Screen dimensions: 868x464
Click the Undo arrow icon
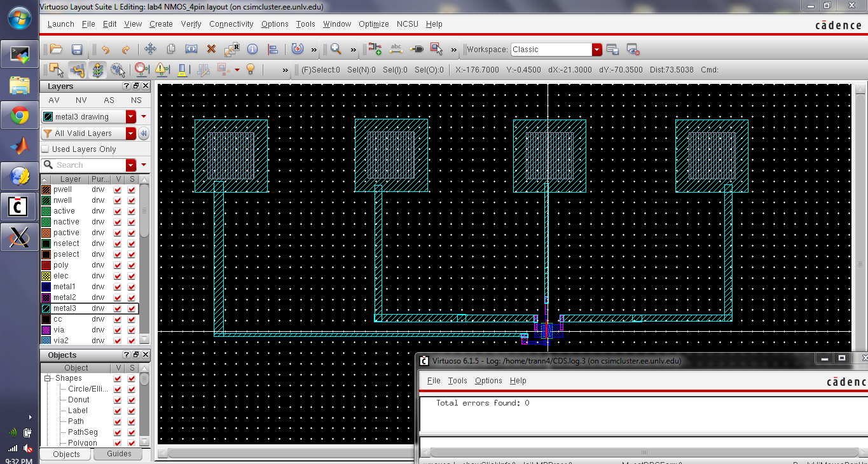click(x=106, y=49)
